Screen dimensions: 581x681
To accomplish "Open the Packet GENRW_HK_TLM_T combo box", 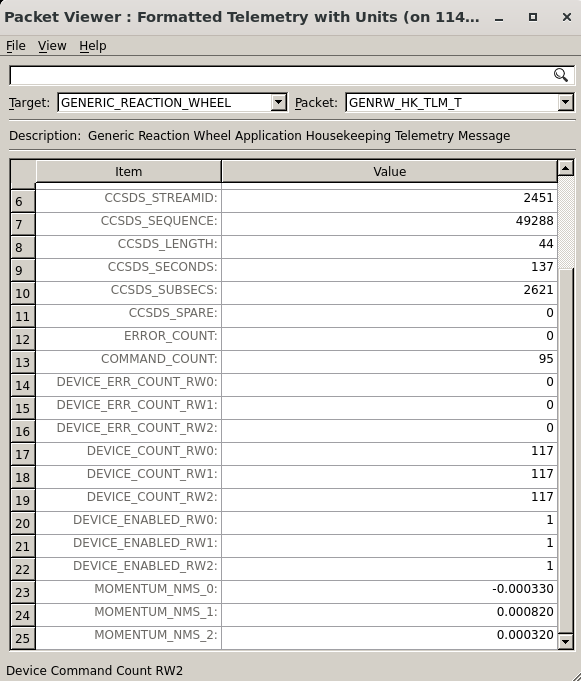I will [460, 102].
